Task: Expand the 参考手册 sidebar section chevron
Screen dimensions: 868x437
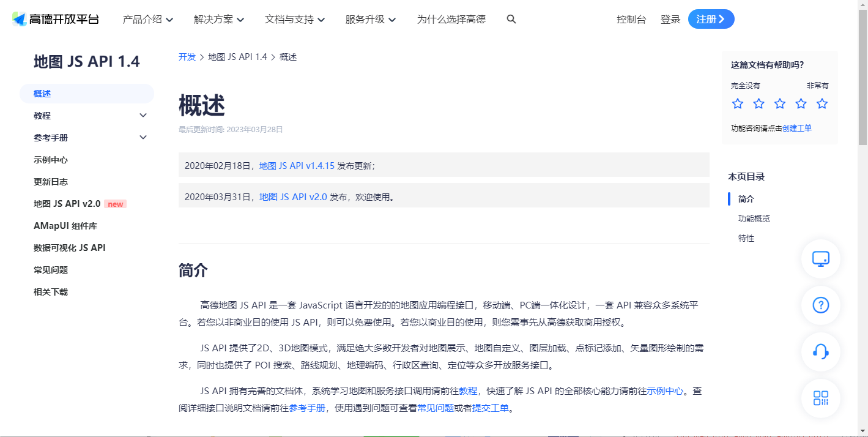Action: pos(143,138)
